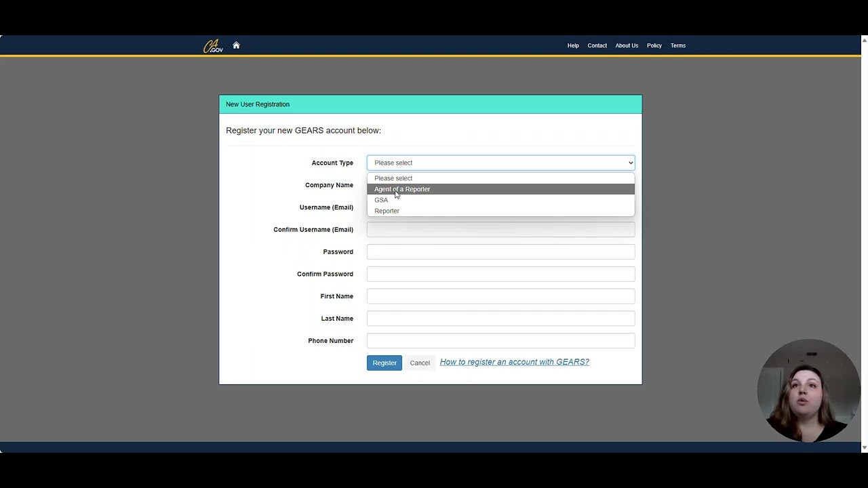Click into the Password field
This screenshot has width=868, height=488.
coord(500,251)
